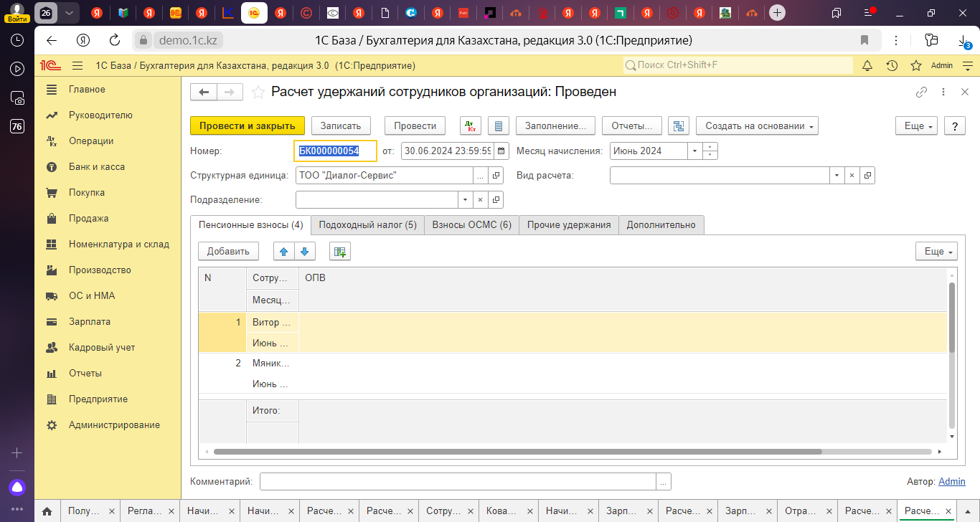Click the Дт/Кт postings icon in toolbar
This screenshot has height=522, width=980.
[x=471, y=125]
